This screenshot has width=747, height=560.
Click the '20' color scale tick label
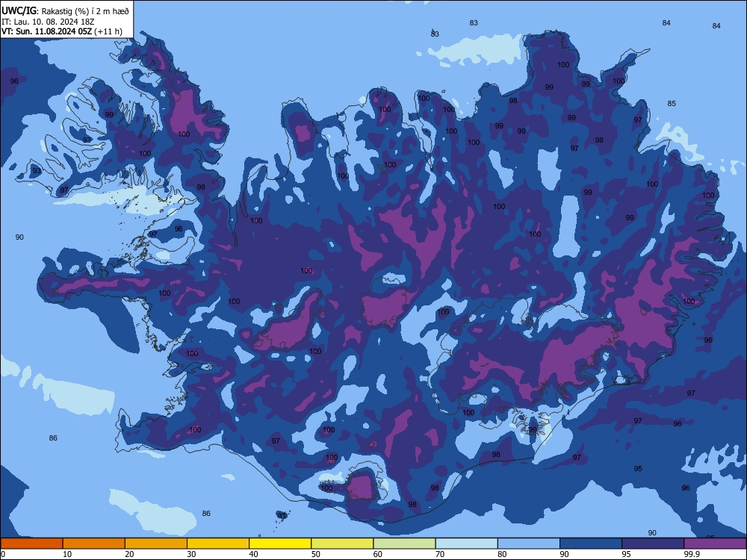point(129,554)
